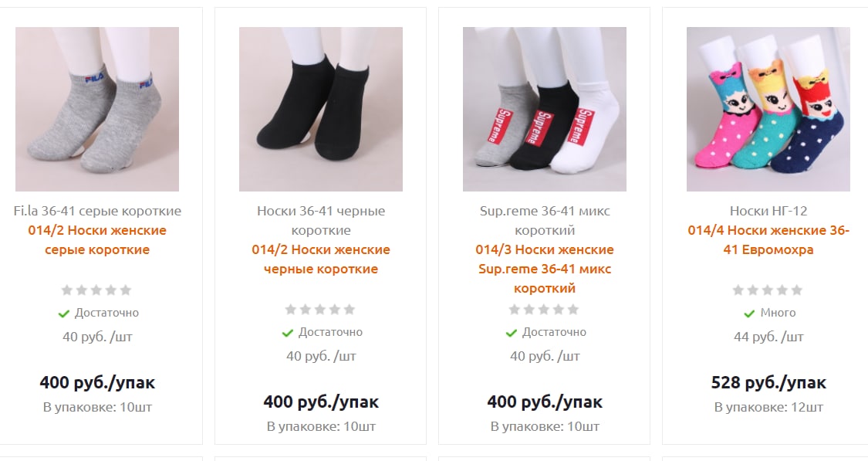Viewport: 868px width, 461px height.
Task: Click the title 'Sup.reme 36-41 микс короткий'
Action: pos(544,221)
